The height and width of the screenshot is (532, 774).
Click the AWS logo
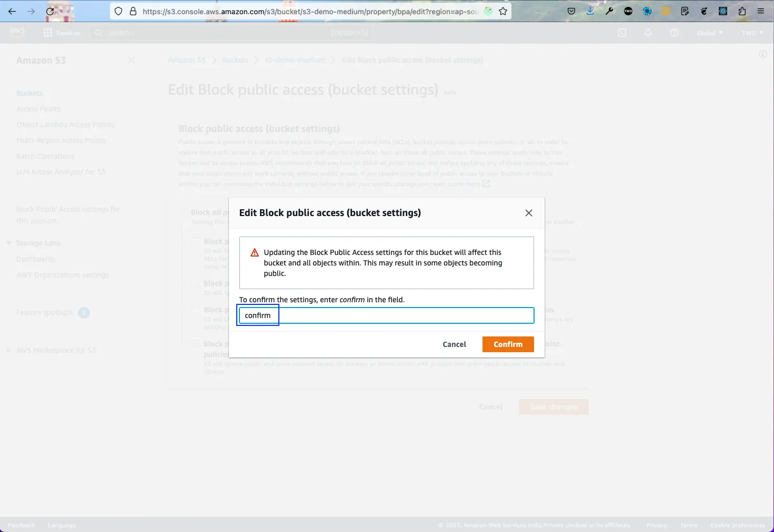point(17,32)
